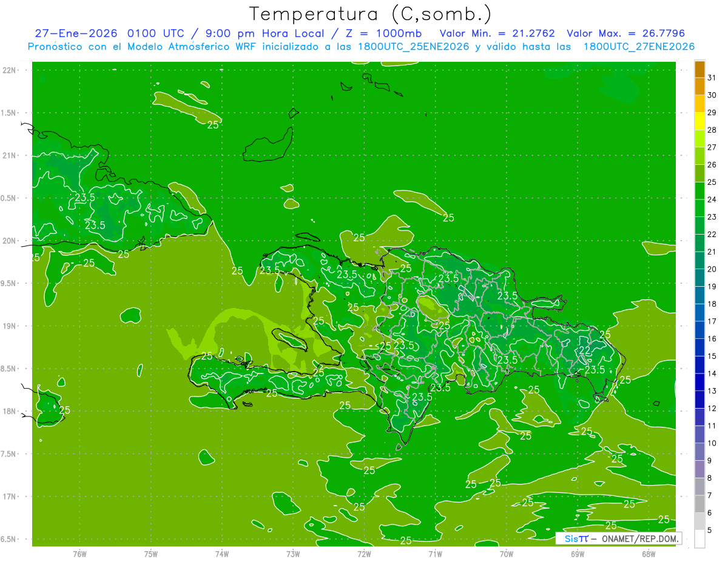The image size is (728, 562).
Task: Click the legend color between 19 and 20
Action: point(700,278)
